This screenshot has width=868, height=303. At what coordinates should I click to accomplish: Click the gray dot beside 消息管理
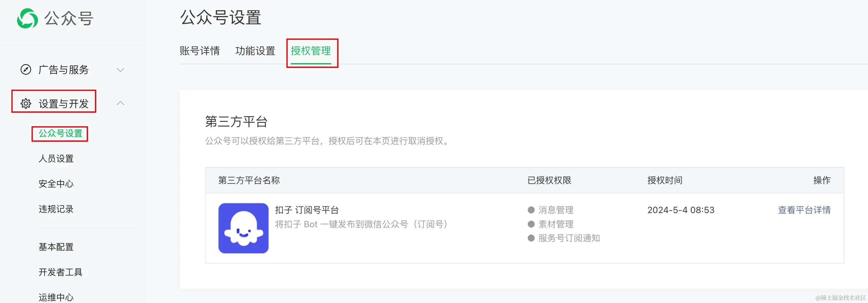531,210
